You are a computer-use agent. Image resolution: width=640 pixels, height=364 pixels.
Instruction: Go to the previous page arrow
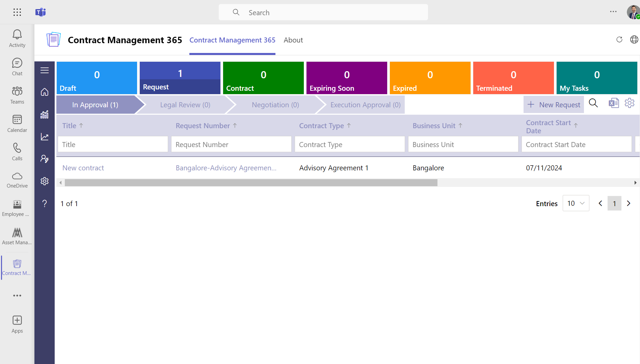(x=600, y=203)
